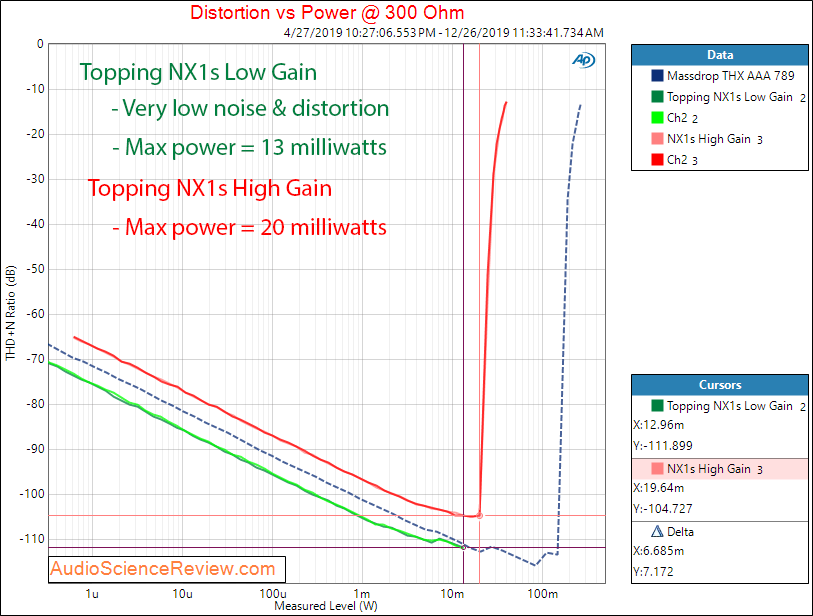Click the pink cursor marker on red curve

coord(480,515)
